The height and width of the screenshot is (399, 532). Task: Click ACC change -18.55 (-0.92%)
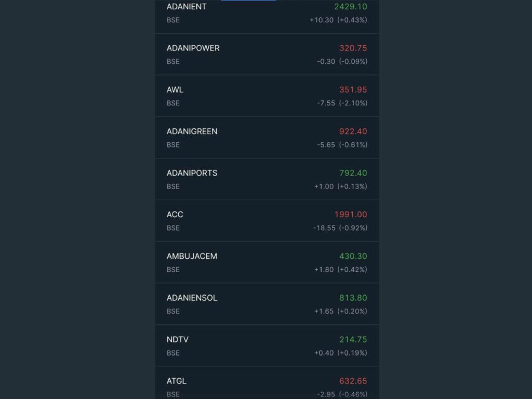(x=340, y=228)
